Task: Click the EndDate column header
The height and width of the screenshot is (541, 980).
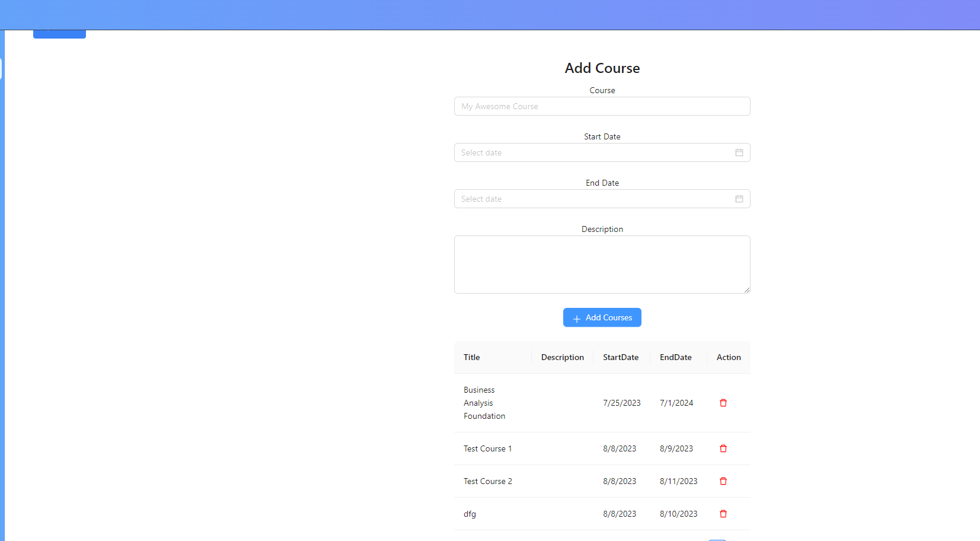Action: click(675, 357)
